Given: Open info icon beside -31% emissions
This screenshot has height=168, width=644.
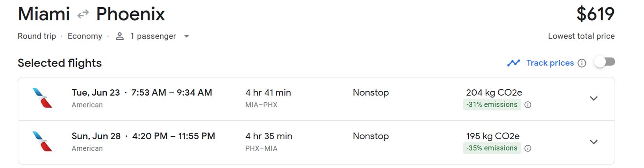Looking at the screenshot, I should (x=528, y=105).
